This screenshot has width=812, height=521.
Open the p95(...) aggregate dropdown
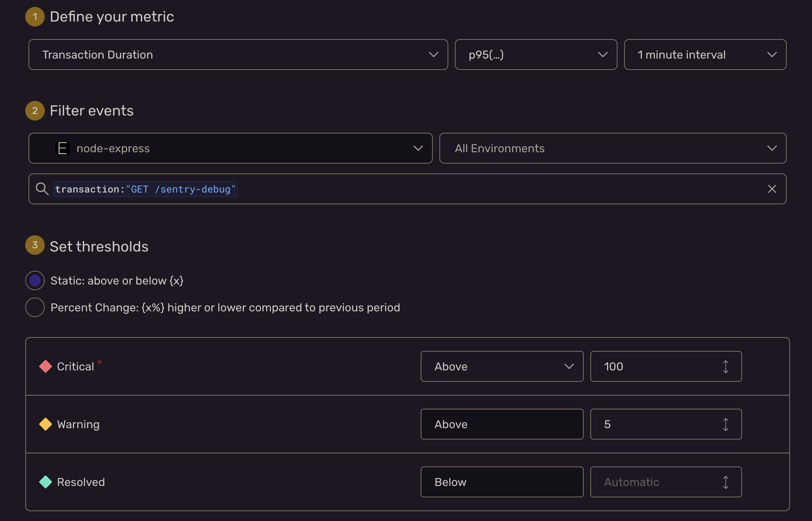(x=536, y=55)
